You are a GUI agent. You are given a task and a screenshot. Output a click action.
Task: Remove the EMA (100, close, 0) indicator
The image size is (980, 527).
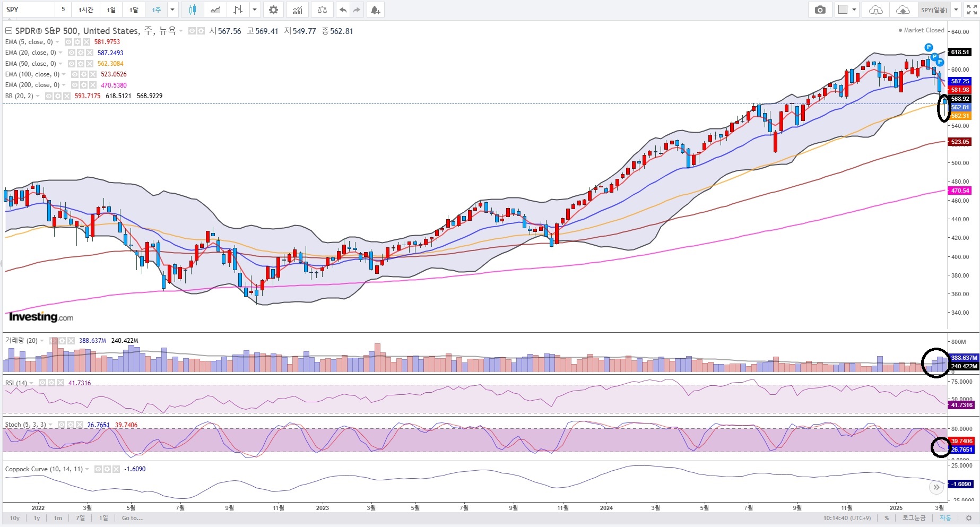(92, 74)
